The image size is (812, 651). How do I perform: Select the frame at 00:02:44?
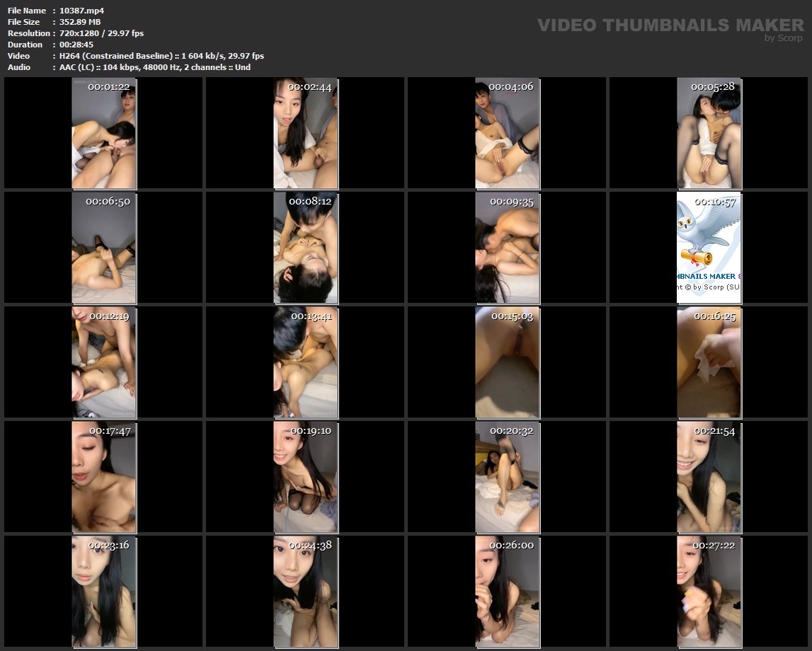306,133
